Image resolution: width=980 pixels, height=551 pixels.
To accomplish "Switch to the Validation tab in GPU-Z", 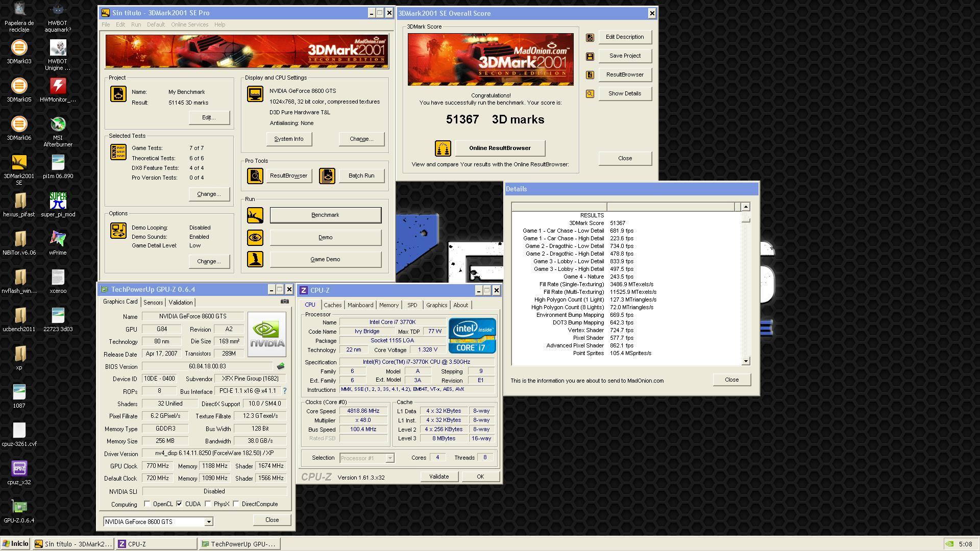I will 180,303.
